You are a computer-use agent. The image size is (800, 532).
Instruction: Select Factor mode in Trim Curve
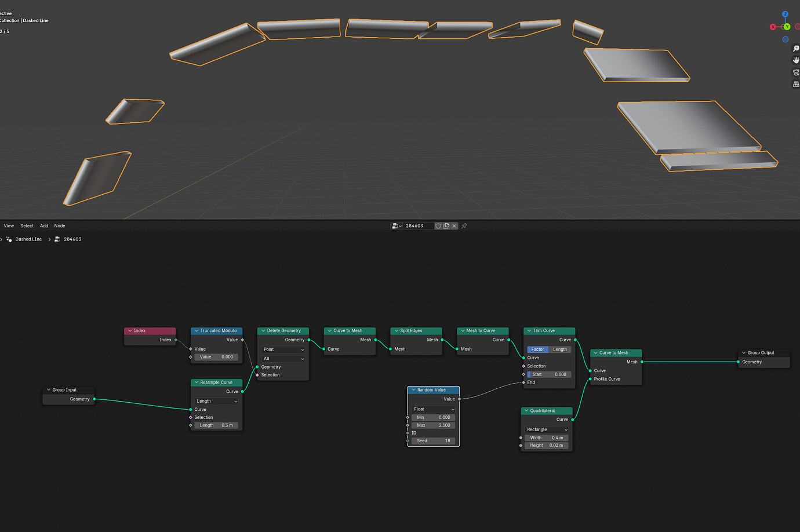538,349
